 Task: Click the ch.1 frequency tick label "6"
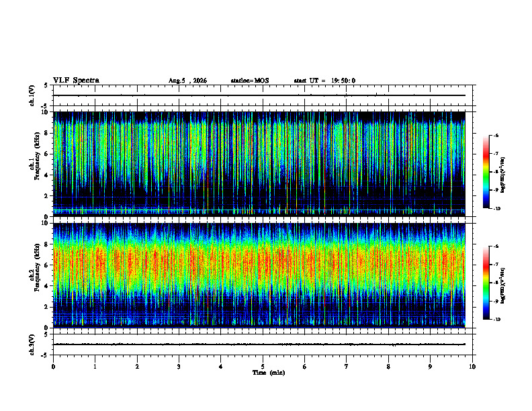pyautogui.click(x=46, y=154)
